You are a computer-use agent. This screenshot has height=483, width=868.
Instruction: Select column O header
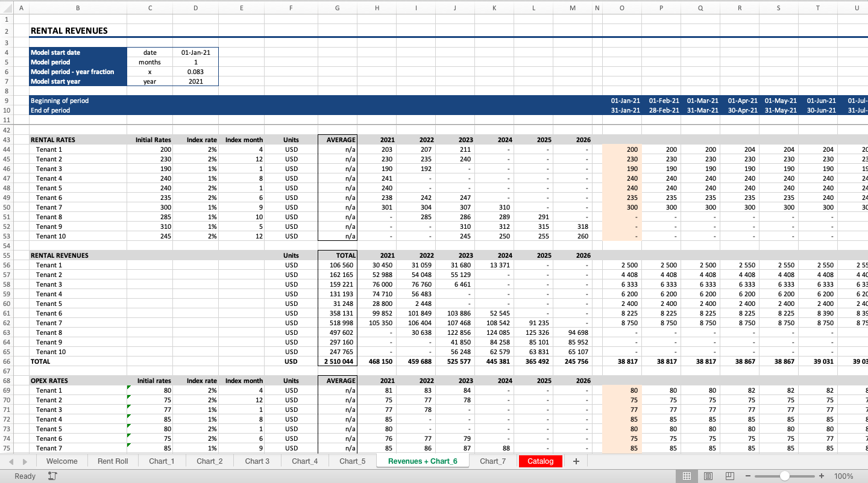622,8
